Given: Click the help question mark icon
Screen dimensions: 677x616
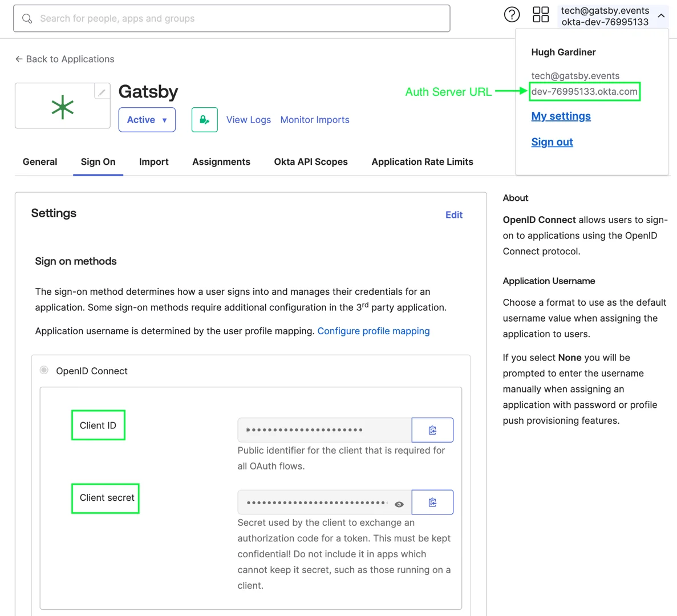Looking at the screenshot, I should point(512,15).
